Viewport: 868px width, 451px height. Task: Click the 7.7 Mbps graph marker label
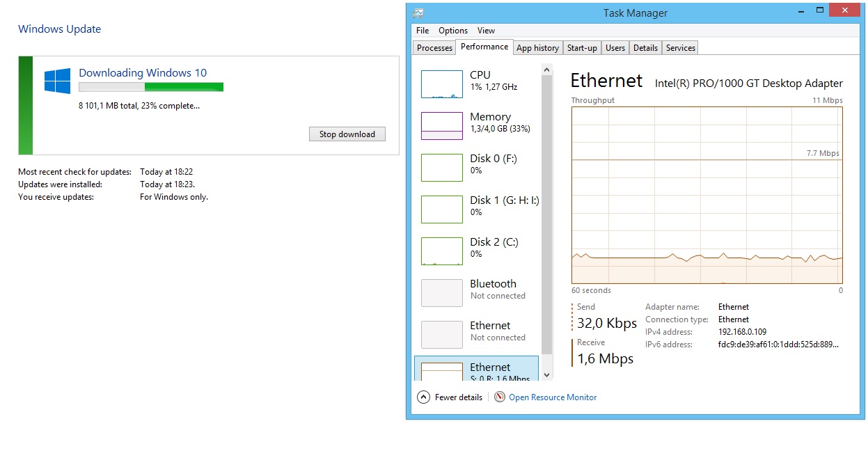click(x=823, y=153)
